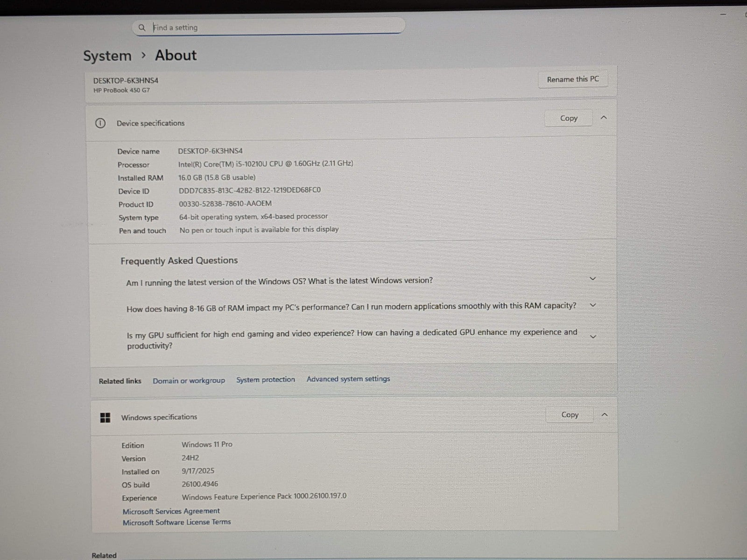Image resolution: width=747 pixels, height=560 pixels.
Task: Minimize the Settings window
Action: pos(723,14)
